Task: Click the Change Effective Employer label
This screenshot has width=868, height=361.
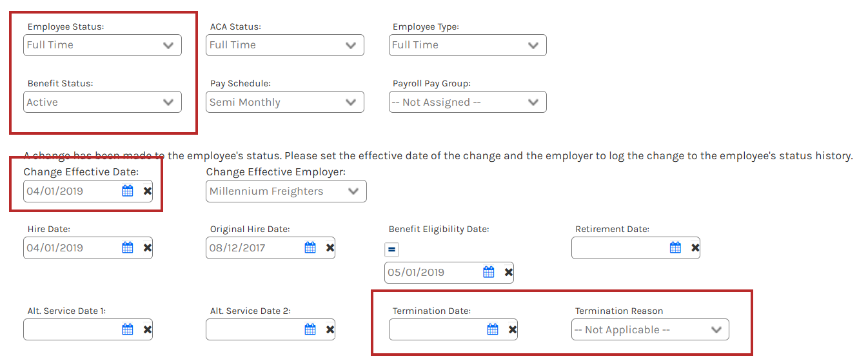Action: [x=276, y=172]
